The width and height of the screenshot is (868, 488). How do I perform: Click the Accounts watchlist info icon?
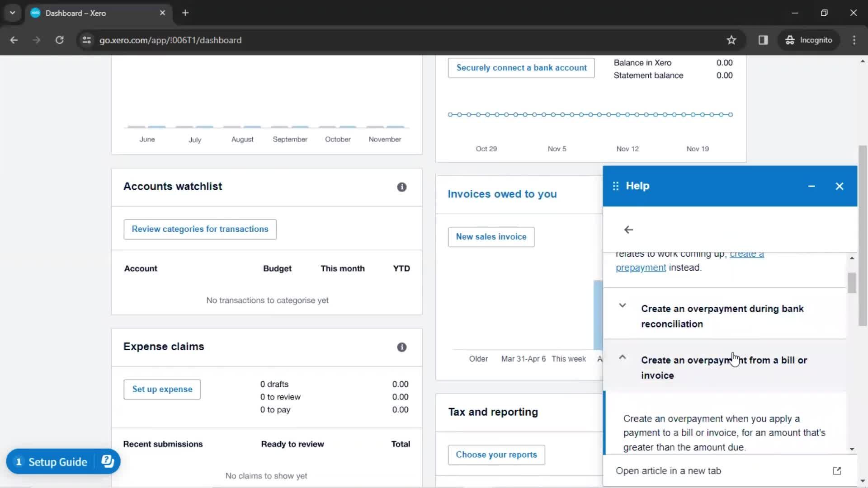pos(401,187)
